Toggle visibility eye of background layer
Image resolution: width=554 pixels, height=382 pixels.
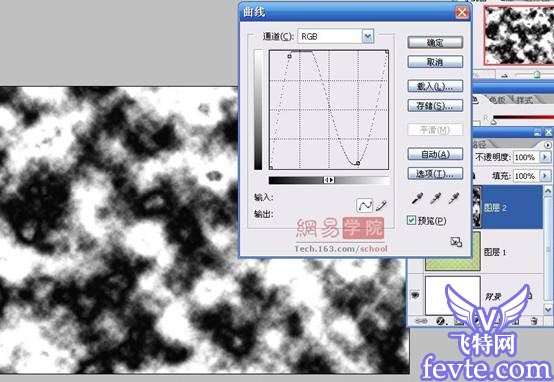[x=415, y=294]
